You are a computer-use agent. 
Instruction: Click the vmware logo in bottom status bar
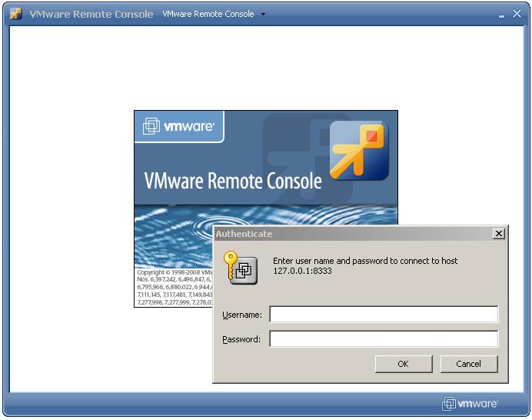tap(470, 403)
